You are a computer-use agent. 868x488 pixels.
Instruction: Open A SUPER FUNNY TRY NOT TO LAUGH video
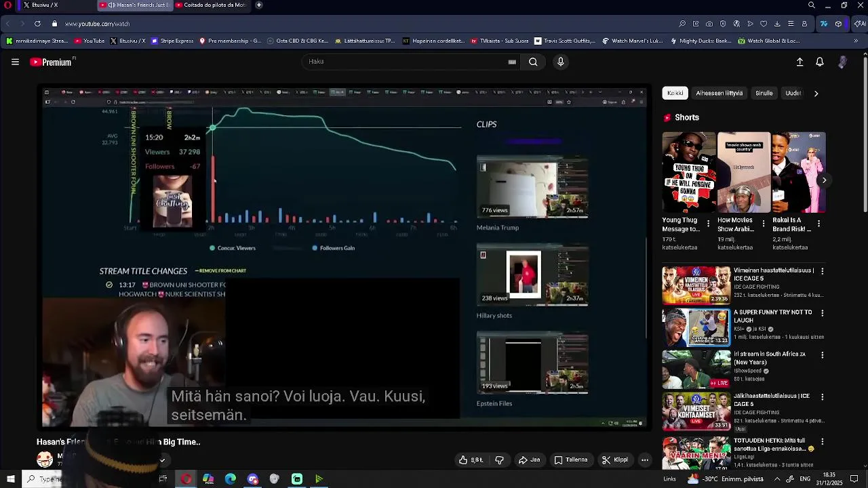[x=696, y=327]
